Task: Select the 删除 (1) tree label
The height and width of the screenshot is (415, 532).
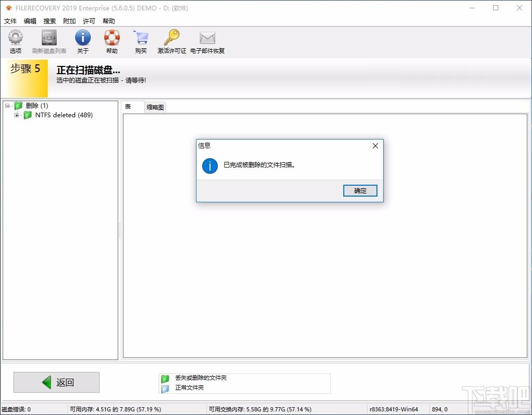Action: point(37,106)
